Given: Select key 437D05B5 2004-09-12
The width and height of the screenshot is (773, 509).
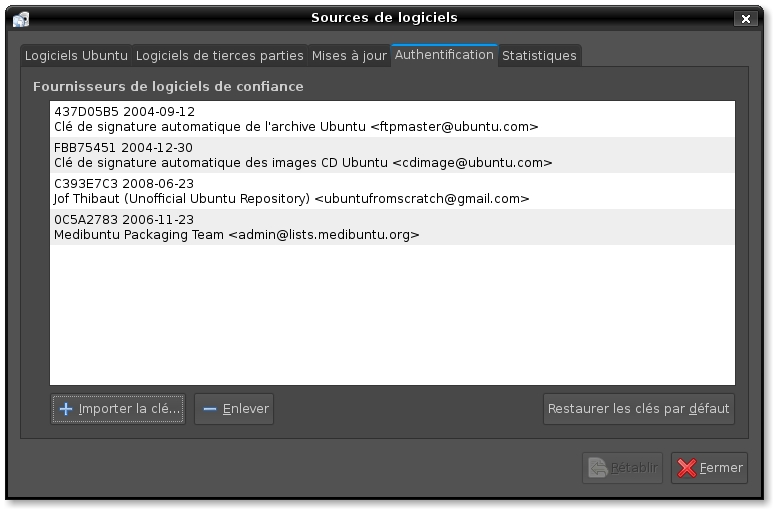Looking at the screenshot, I should pos(124,111).
